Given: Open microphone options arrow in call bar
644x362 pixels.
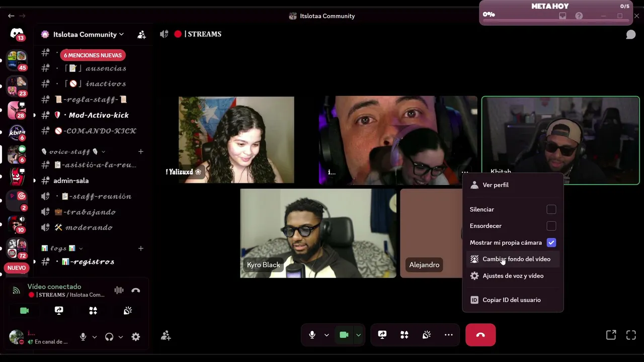Looking at the screenshot, I should [327, 335].
